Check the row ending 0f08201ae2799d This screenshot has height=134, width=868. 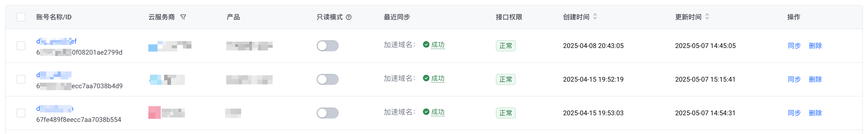[21, 46]
